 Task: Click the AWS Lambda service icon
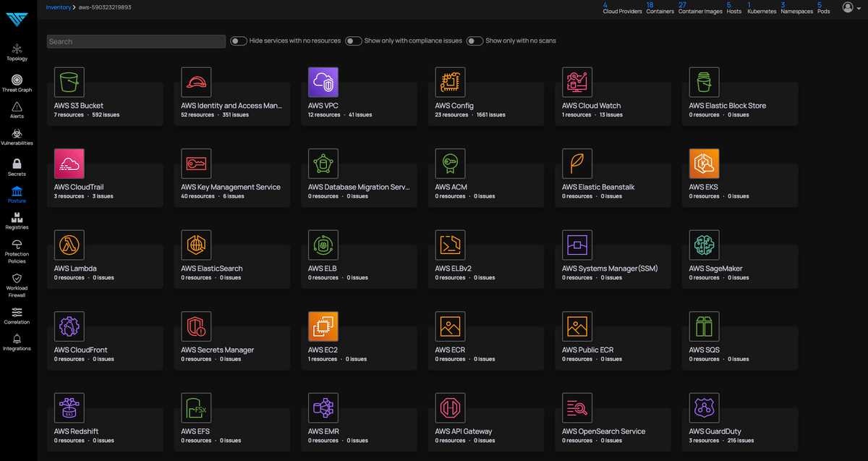pos(69,245)
